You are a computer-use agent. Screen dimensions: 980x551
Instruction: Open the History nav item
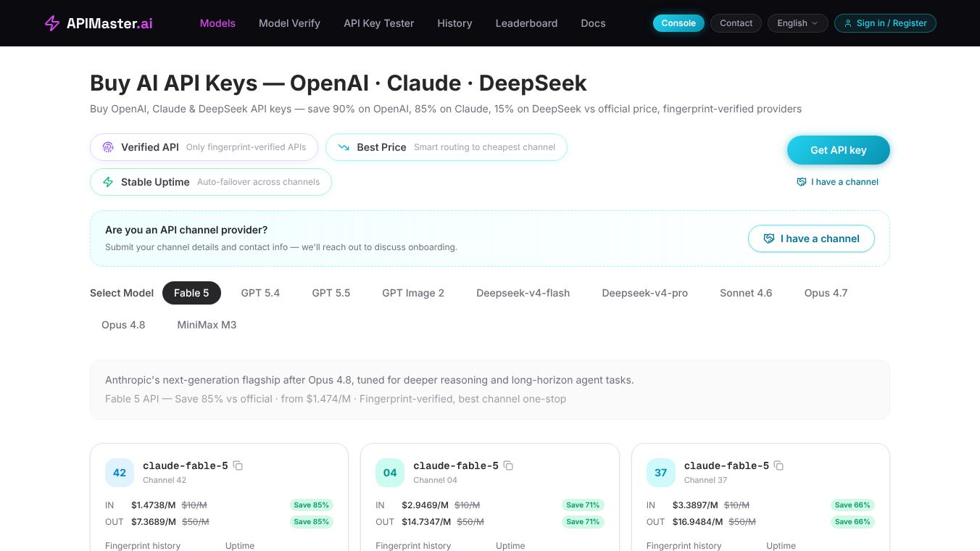tap(454, 23)
